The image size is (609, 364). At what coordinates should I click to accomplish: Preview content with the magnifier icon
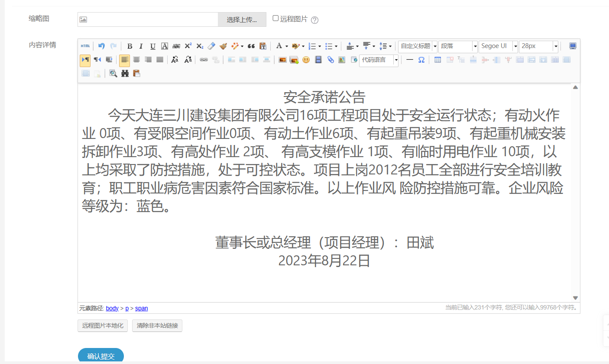tap(113, 74)
